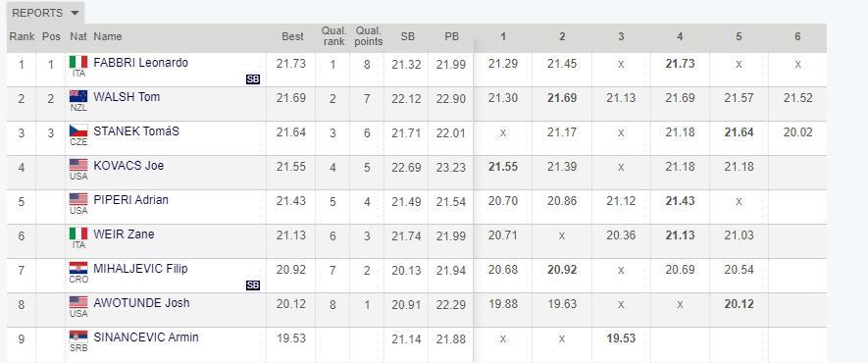This screenshot has width=868, height=363.
Task: Click the Rank column header
Action: 22,36
